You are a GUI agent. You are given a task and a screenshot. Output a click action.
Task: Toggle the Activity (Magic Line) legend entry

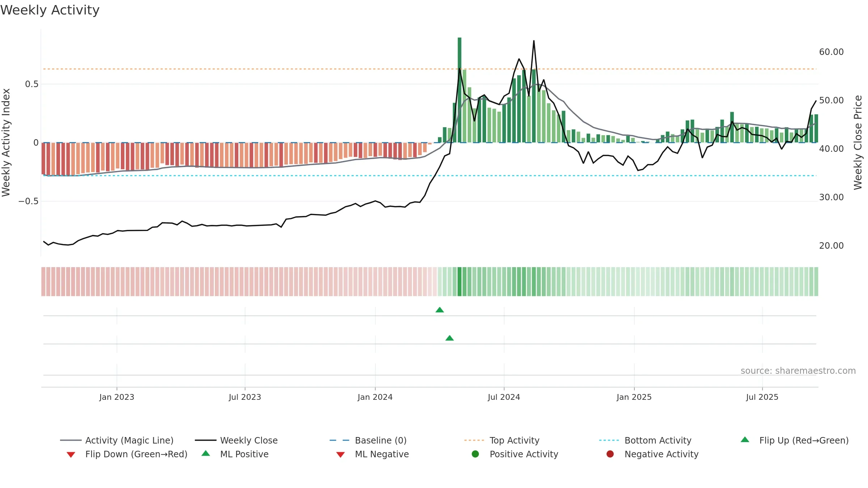tap(117, 440)
